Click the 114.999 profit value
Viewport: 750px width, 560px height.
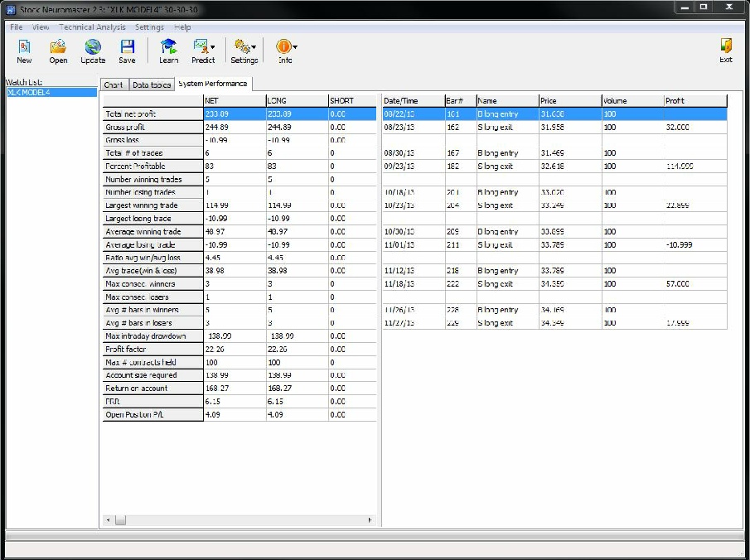(680, 167)
